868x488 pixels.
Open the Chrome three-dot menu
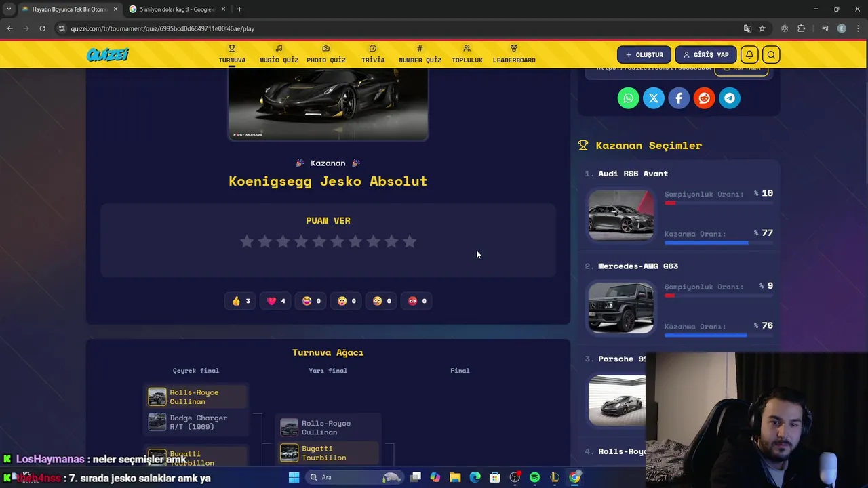click(856, 28)
